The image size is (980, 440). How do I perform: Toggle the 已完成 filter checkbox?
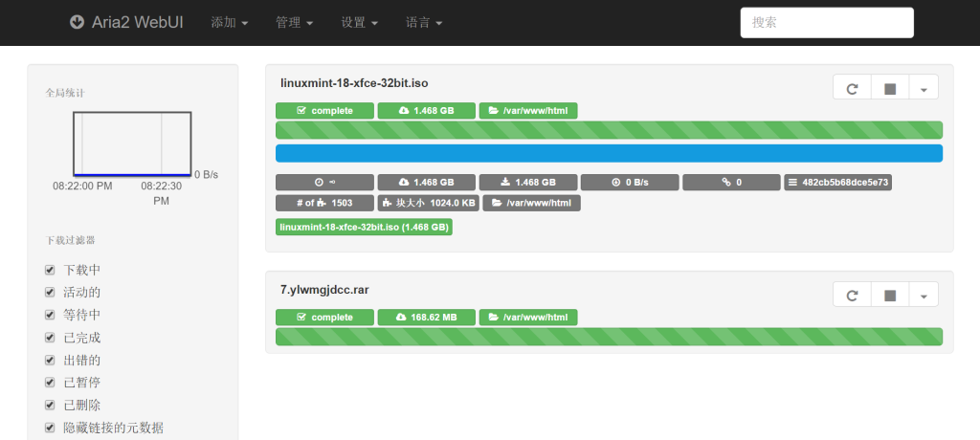point(50,338)
